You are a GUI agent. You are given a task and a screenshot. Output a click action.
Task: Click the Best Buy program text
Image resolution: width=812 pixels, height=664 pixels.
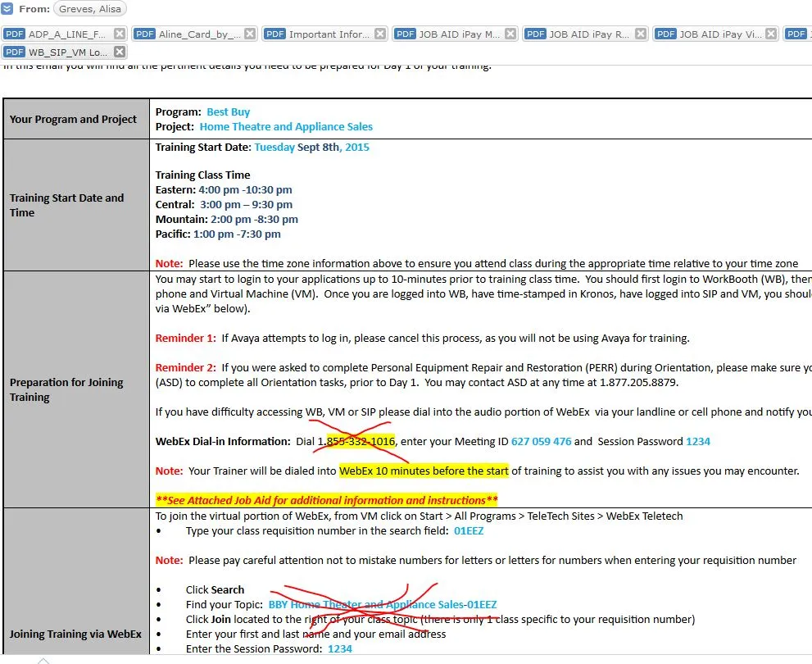pyautogui.click(x=228, y=112)
